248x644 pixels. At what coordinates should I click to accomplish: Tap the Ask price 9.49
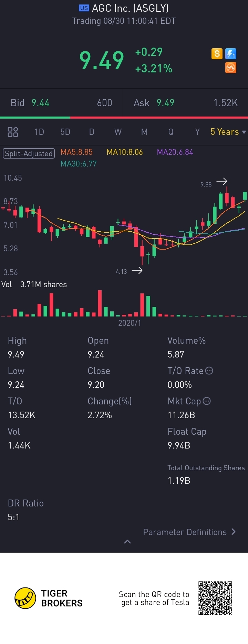point(165,103)
